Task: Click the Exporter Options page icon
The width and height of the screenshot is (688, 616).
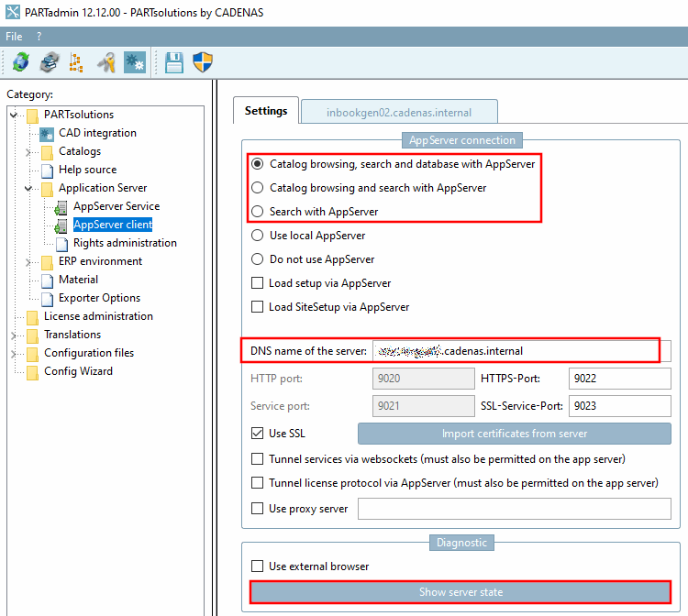Action: click(x=48, y=299)
